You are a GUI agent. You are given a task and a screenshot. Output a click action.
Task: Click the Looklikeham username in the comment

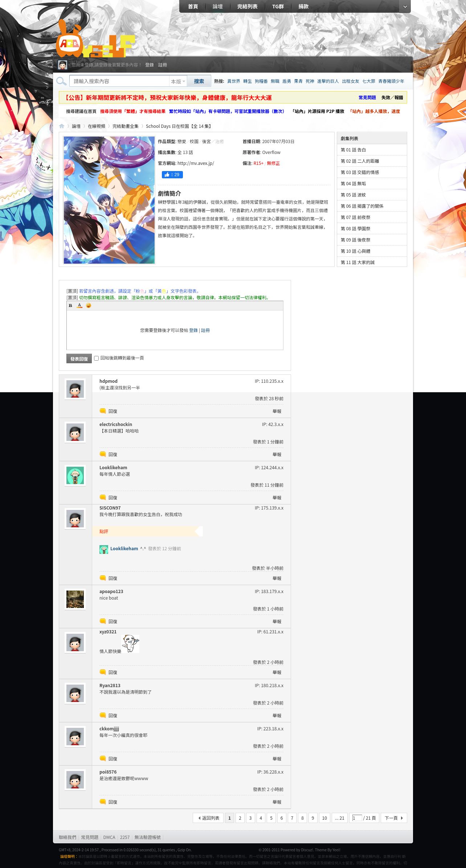click(124, 549)
